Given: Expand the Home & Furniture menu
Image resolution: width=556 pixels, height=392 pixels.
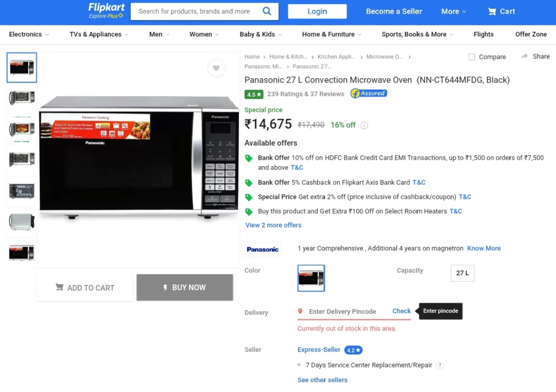Looking at the screenshot, I should click(332, 34).
